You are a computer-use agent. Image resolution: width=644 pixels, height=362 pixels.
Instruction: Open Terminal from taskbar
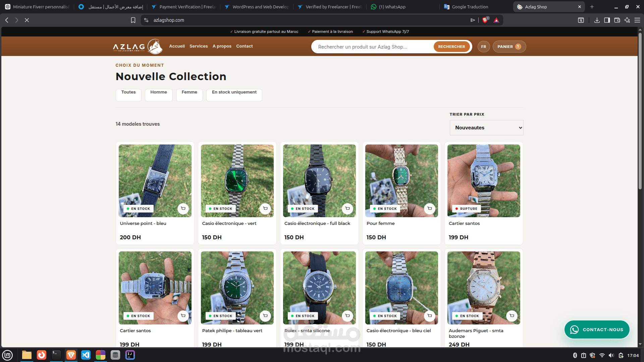point(56,355)
